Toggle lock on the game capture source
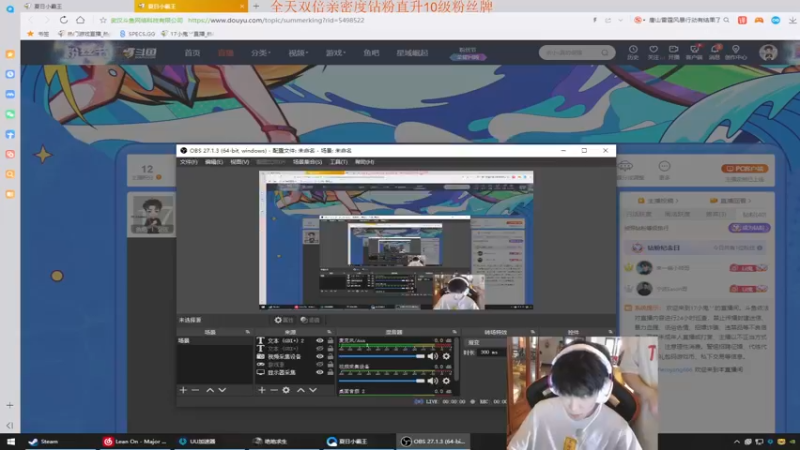Image resolution: width=800 pixels, height=450 pixels. [x=330, y=364]
